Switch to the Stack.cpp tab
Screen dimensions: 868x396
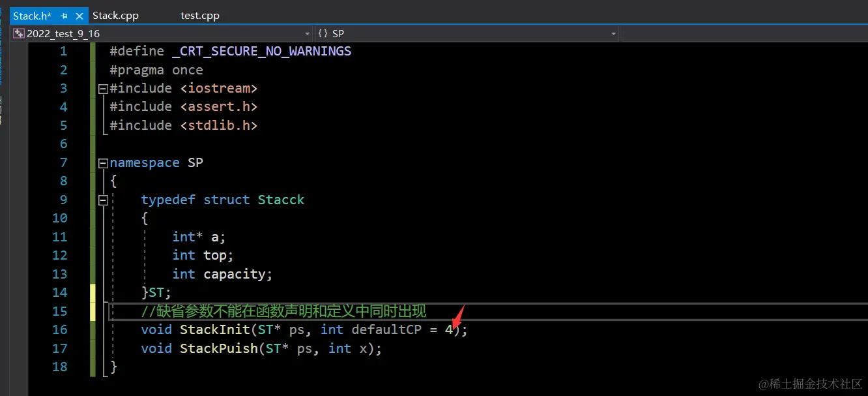coord(115,15)
